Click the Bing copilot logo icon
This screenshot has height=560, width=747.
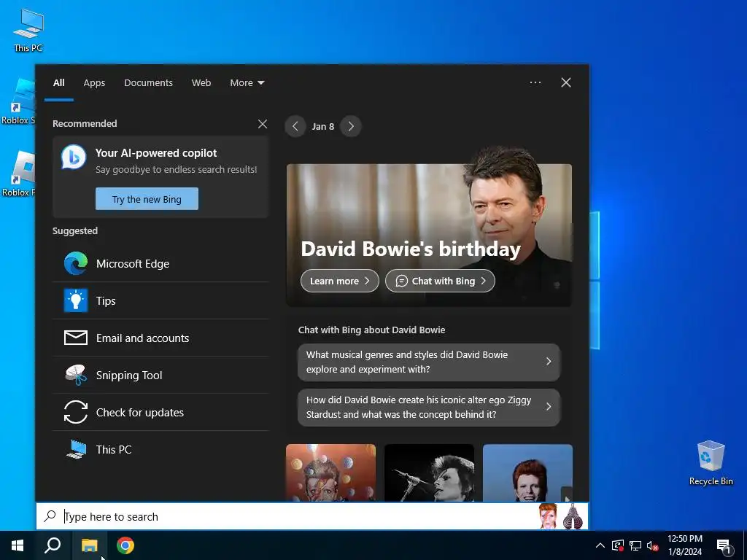coord(74,157)
